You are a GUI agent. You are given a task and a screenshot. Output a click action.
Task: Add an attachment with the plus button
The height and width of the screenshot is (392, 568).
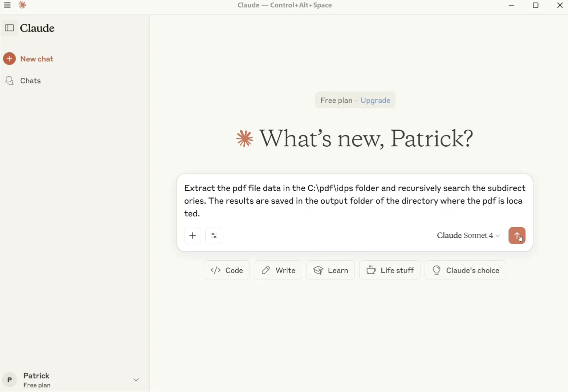[x=192, y=236]
